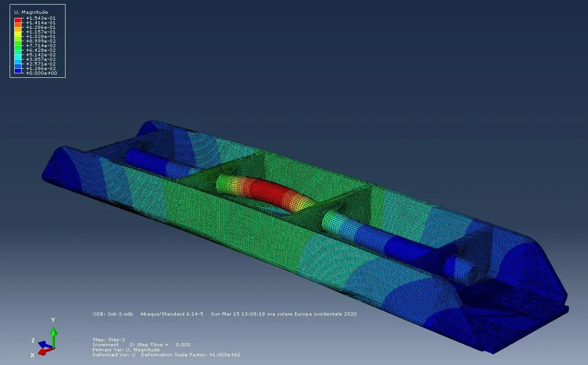
Task: Click the cyan swatch in the legend
Action: pyautogui.click(x=18, y=57)
